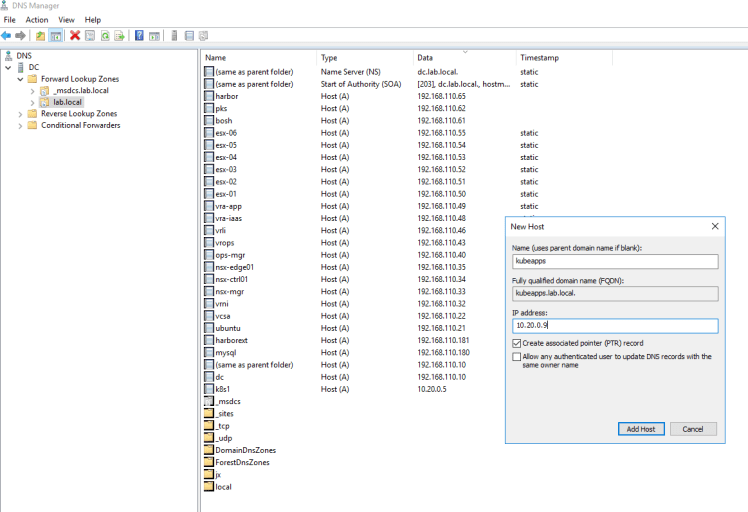Click the Properties toolbar icon
The height and width of the screenshot is (512, 748).
pos(89,36)
